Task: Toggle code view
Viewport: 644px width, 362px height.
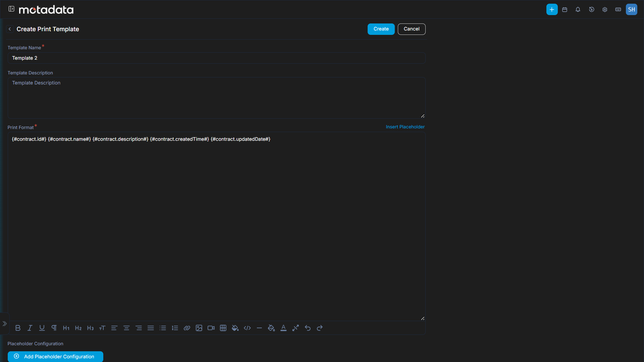Action: (x=247, y=328)
